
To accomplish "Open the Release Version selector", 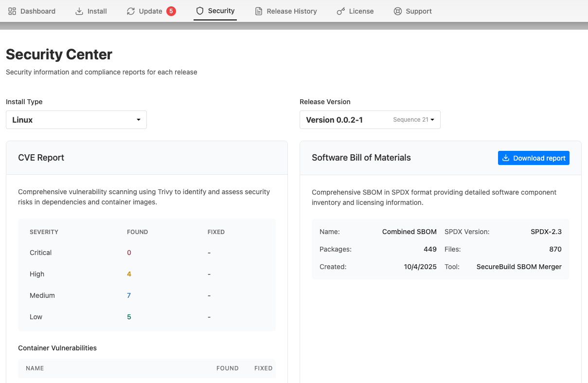I will (x=370, y=119).
